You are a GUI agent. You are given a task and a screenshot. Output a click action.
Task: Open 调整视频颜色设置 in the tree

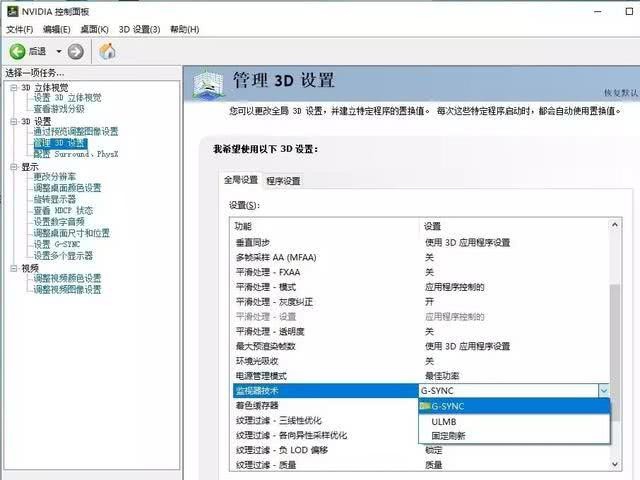tap(67, 278)
